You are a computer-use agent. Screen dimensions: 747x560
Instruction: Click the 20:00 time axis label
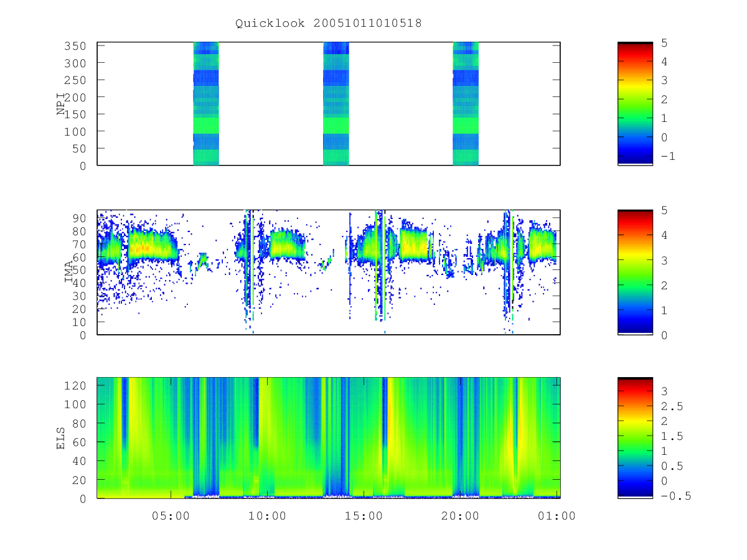point(461,516)
